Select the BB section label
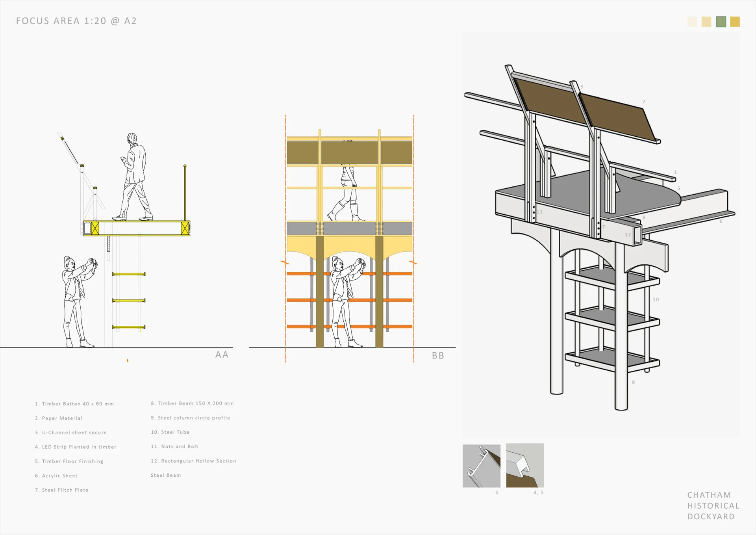The image size is (756, 535). click(x=438, y=355)
